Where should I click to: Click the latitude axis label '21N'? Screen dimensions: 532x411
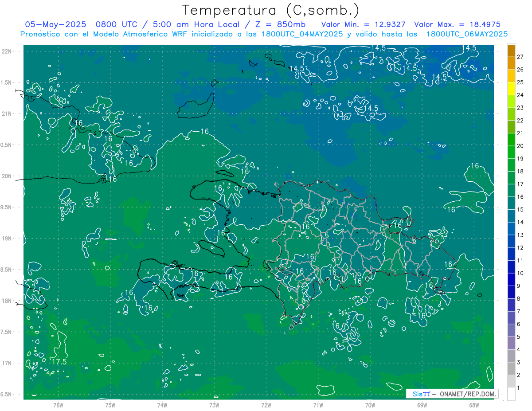[7, 114]
